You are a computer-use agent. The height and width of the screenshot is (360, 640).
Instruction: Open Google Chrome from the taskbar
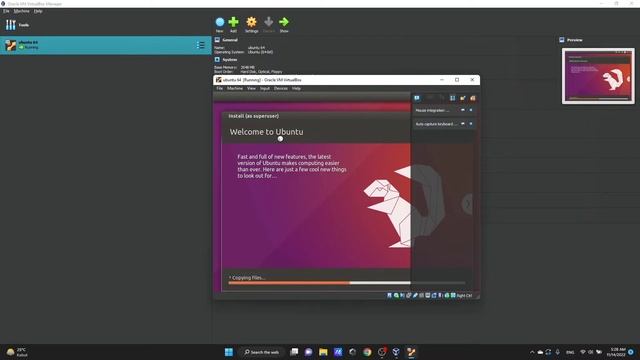[x=367, y=352]
